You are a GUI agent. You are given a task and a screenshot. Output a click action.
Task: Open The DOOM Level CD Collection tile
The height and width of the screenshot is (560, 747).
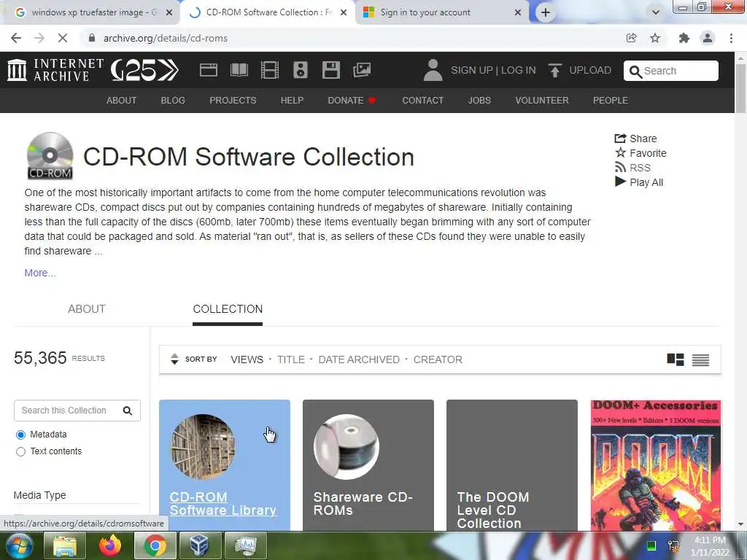[511, 465]
